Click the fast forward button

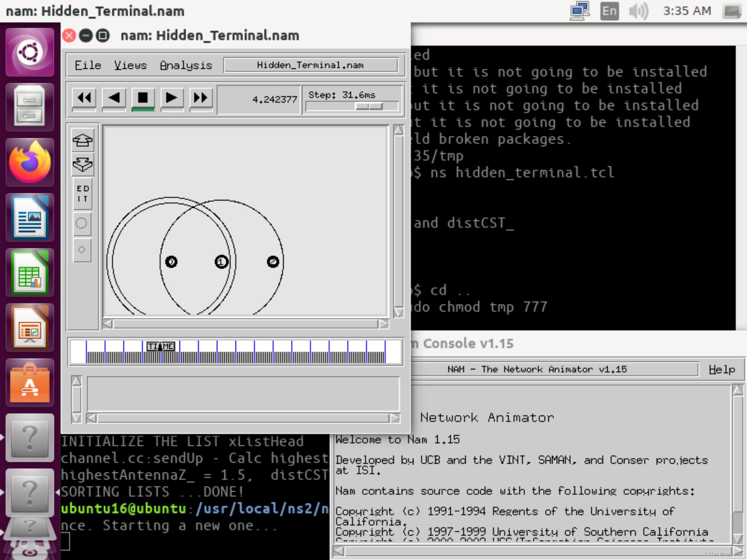[201, 98]
